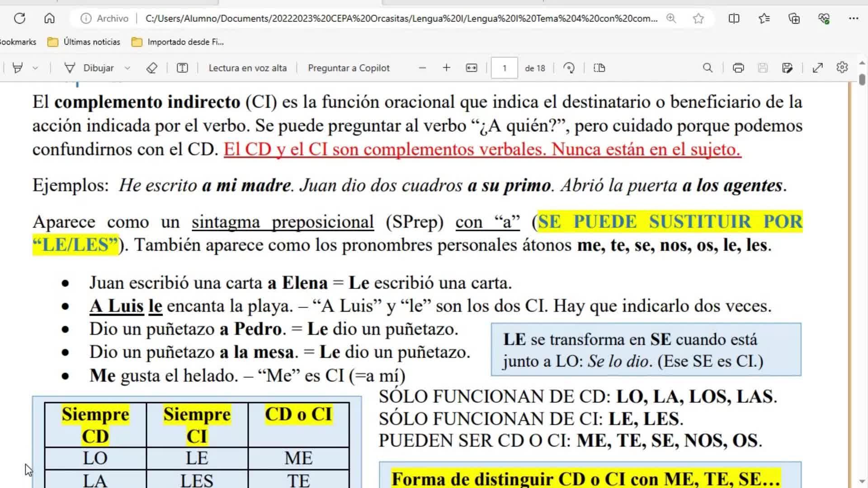Open PDF settings gear icon
This screenshot has width=868, height=488.
click(842, 68)
